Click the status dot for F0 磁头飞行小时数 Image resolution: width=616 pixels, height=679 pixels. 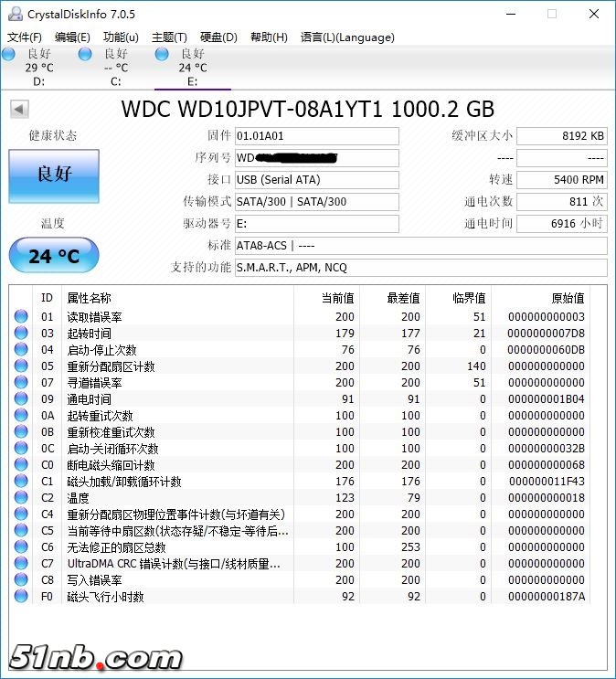(21, 596)
